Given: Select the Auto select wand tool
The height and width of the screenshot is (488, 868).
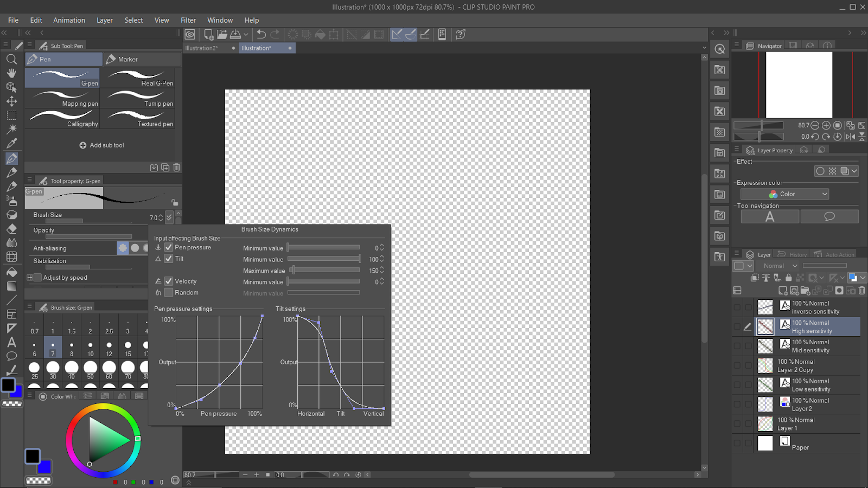Looking at the screenshot, I should tap(11, 129).
